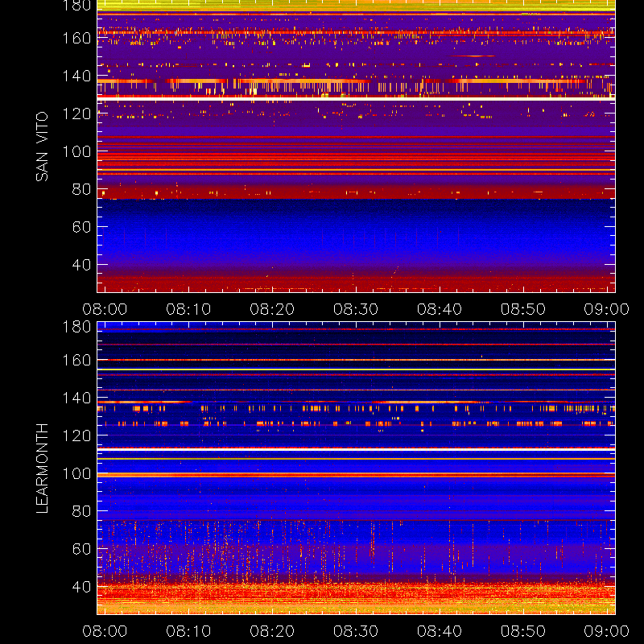Select the 80 frequency label on Learmonth plot
The image size is (644, 644).
[x=81, y=511]
